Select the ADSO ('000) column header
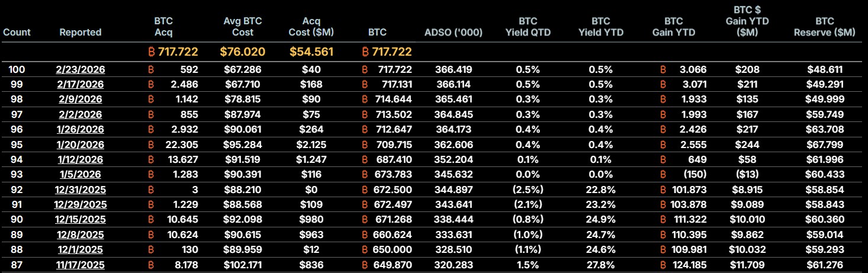Image resolution: width=868 pixels, height=273 pixels. (x=454, y=32)
